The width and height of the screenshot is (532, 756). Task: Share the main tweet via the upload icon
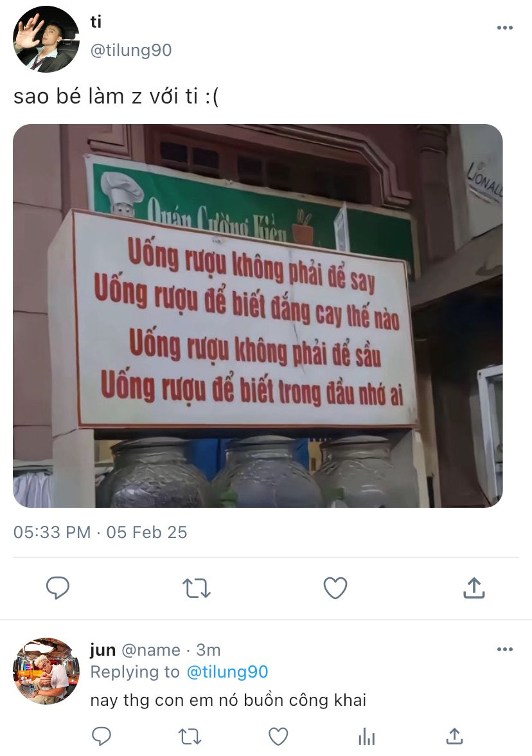(x=474, y=588)
